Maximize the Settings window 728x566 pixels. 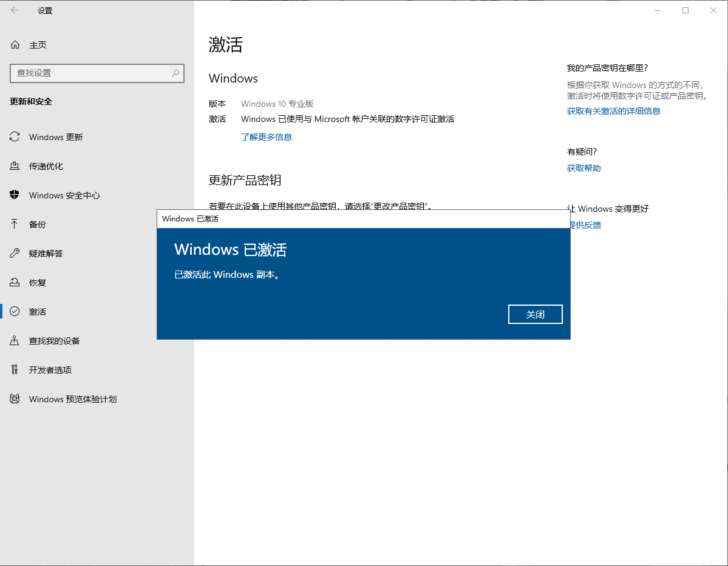pos(685,10)
